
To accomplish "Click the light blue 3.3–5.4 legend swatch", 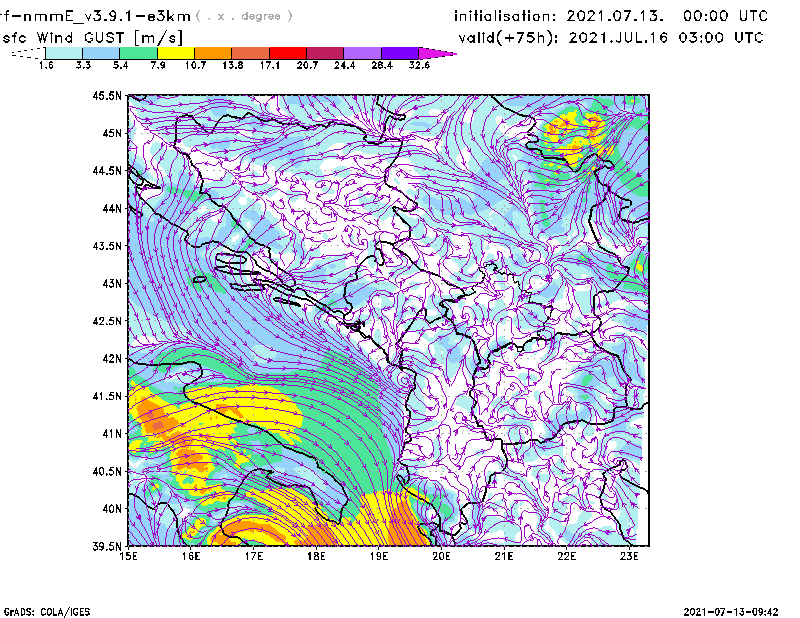I will coord(101,53).
